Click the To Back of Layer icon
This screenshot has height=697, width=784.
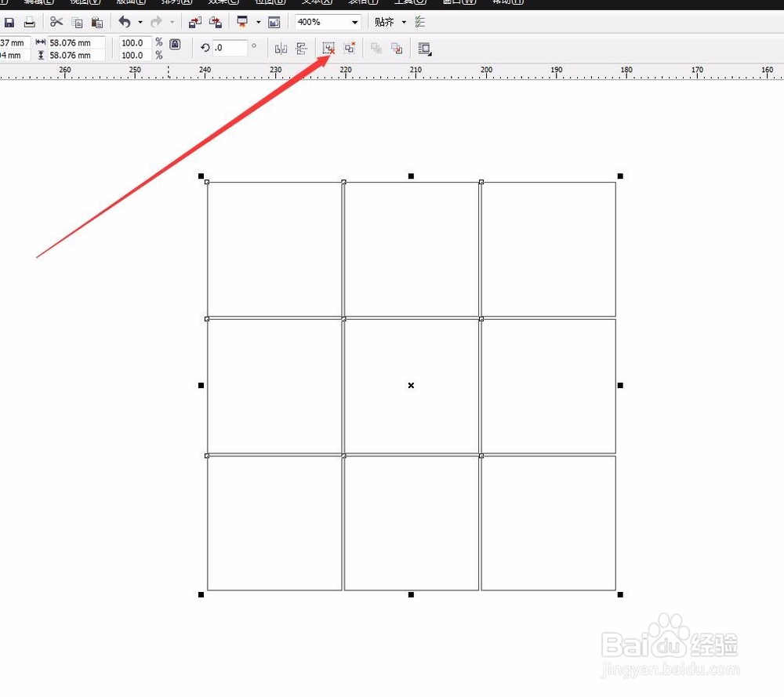pyautogui.click(x=397, y=48)
